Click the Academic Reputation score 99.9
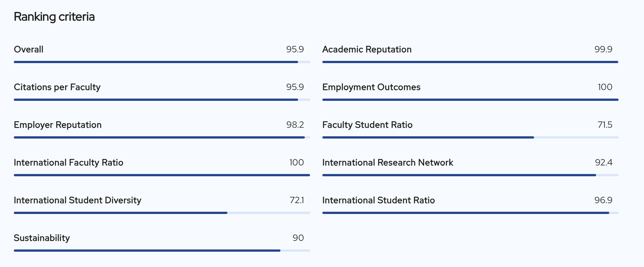The height and width of the screenshot is (267, 644). (x=604, y=49)
